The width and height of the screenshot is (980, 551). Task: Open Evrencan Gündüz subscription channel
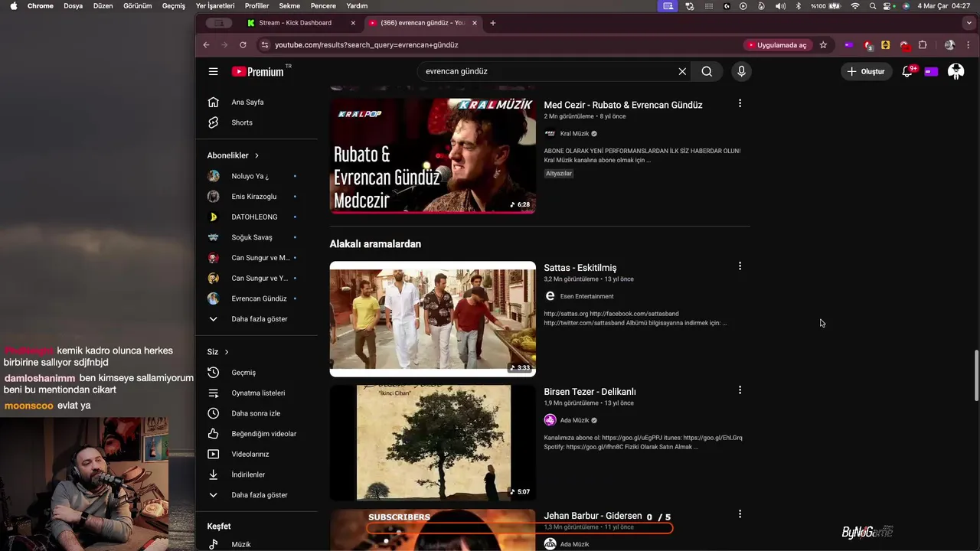coord(260,298)
